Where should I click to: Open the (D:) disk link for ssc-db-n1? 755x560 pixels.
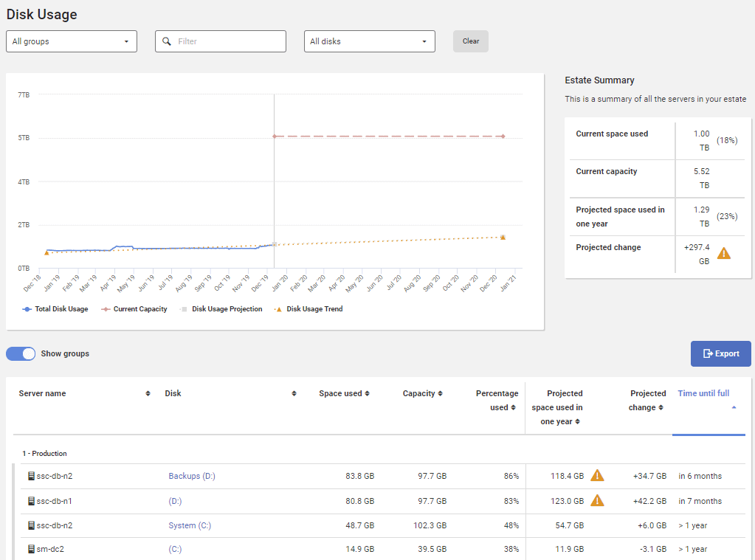tap(175, 501)
